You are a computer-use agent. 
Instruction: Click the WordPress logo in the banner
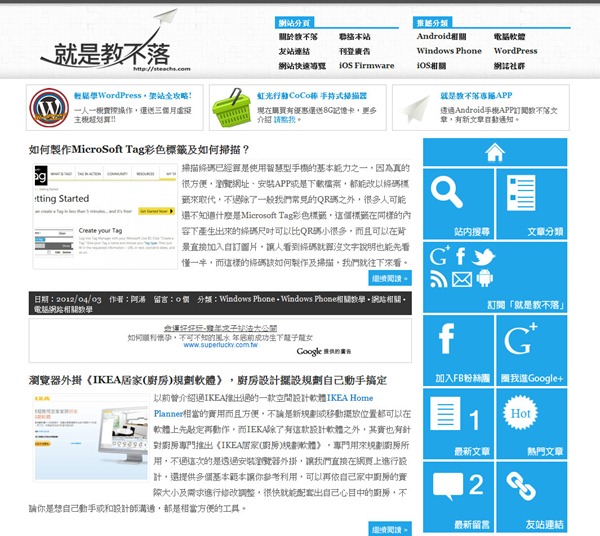click(49, 108)
